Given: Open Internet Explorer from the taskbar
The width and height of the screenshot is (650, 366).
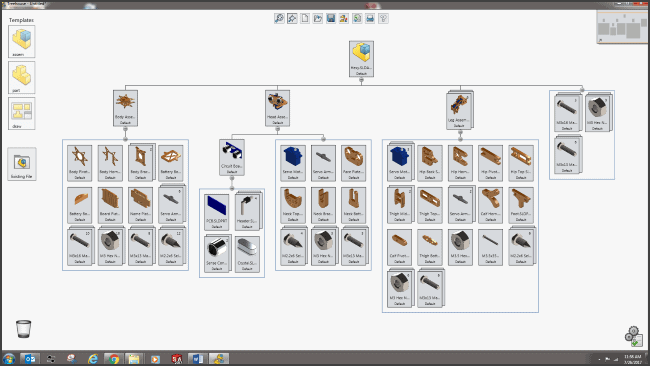Looking at the screenshot, I should [92, 359].
